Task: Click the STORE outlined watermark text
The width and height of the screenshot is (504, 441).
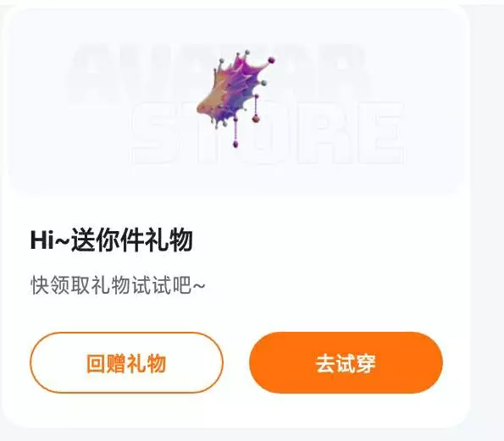Action: [268, 133]
